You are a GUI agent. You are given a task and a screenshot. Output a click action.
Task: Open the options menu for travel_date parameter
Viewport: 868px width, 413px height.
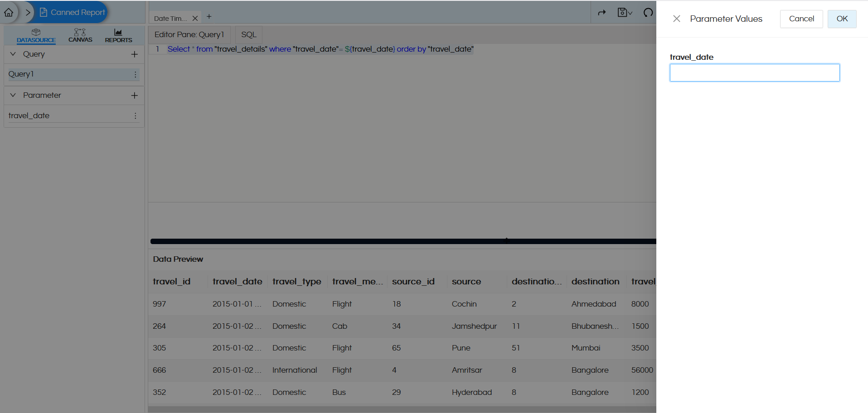(135, 115)
